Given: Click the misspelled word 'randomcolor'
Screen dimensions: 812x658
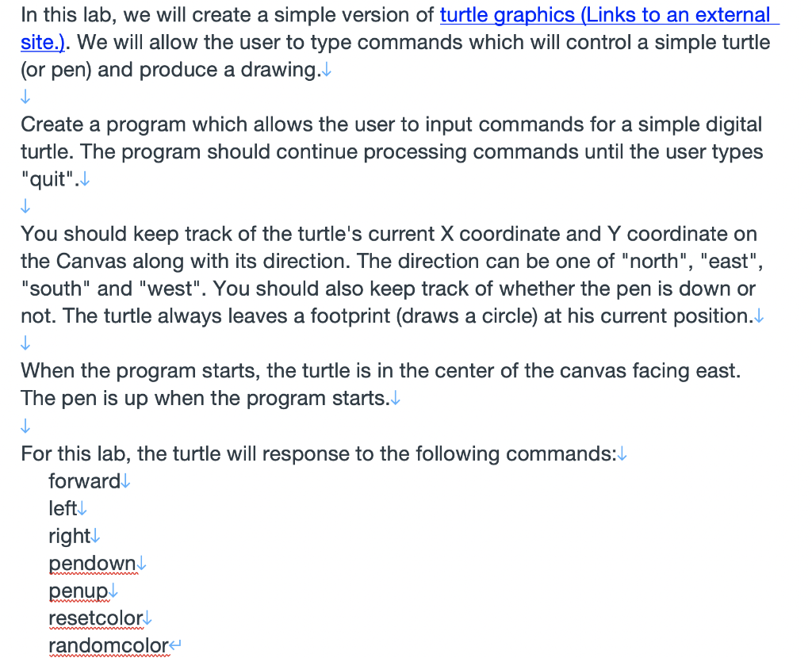Looking at the screenshot, I should tap(108, 645).
